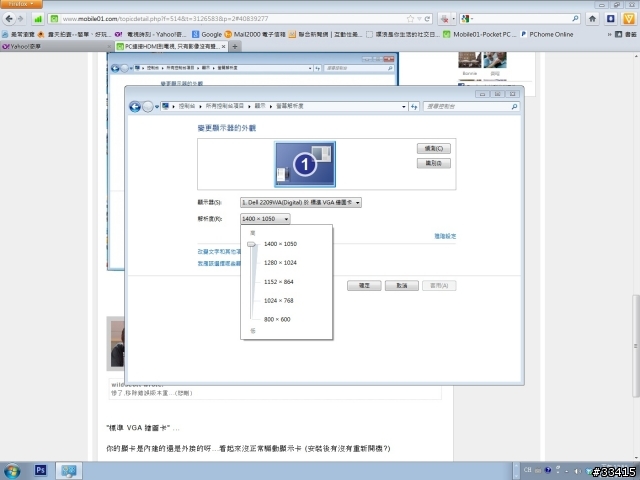Click the blue square add-on icon
Screen dimensions: 640x480
(x=611, y=19)
